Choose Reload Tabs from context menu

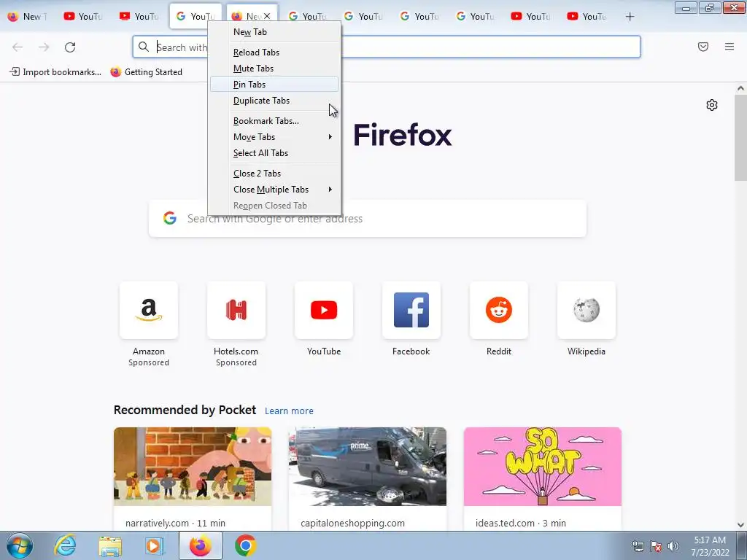[274, 52]
